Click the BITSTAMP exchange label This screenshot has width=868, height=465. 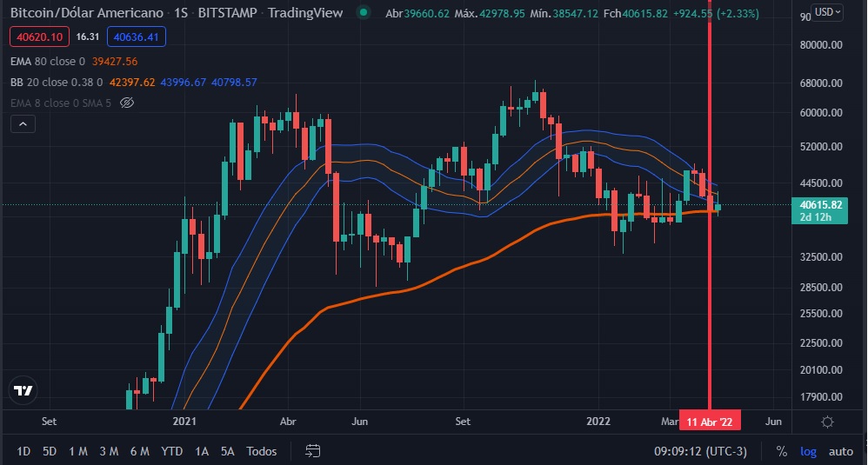[x=228, y=13]
